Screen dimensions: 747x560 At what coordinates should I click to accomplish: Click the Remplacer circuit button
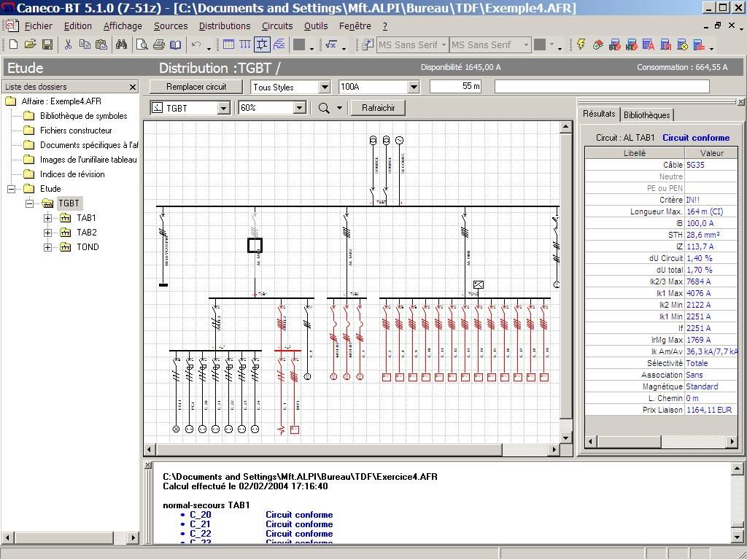click(196, 86)
